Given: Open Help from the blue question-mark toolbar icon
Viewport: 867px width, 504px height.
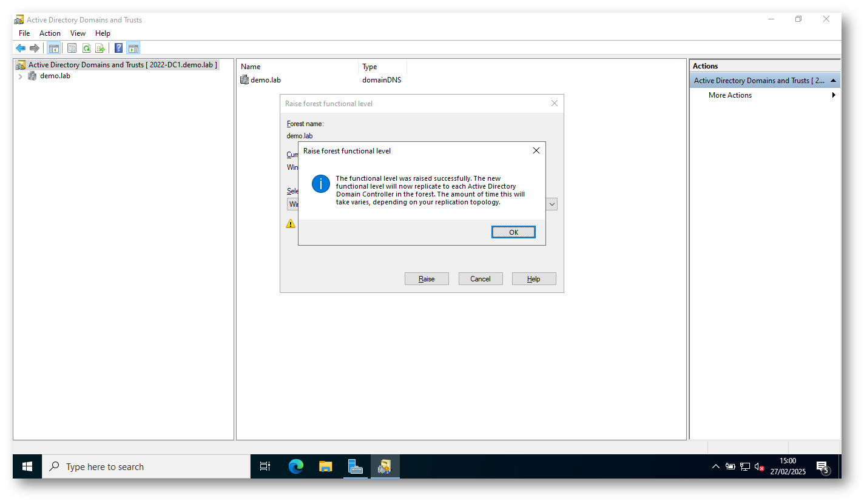Looking at the screenshot, I should 119,48.
